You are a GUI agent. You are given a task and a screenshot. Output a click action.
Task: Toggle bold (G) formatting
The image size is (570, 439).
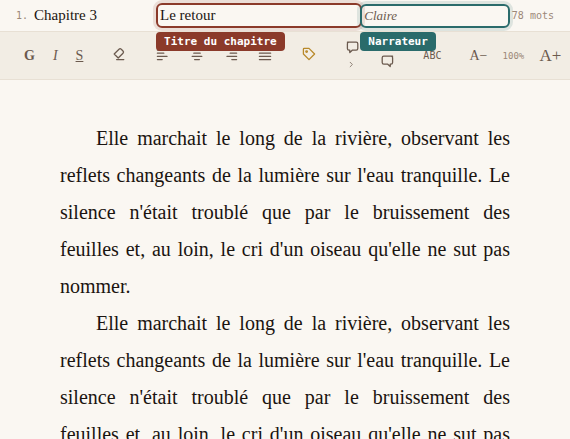click(x=29, y=55)
